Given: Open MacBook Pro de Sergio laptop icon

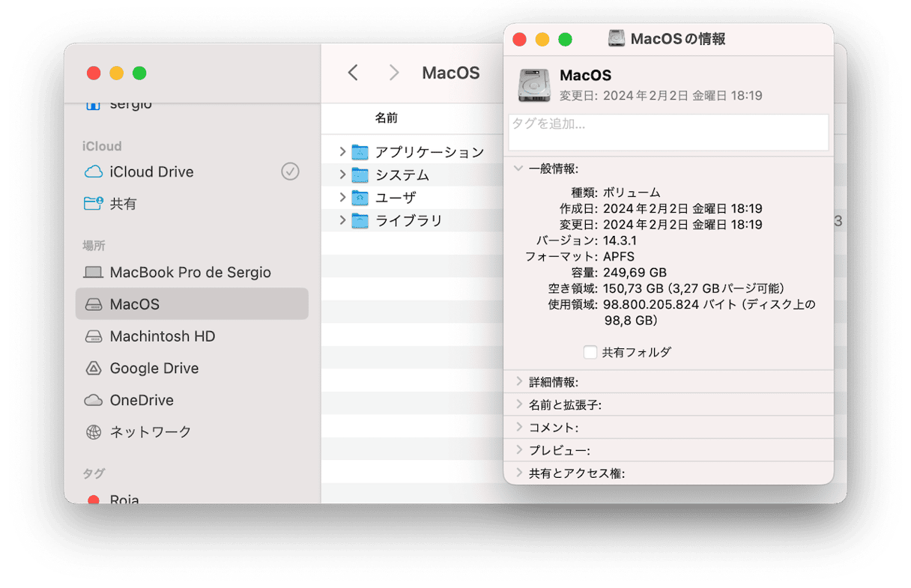Looking at the screenshot, I should (94, 273).
